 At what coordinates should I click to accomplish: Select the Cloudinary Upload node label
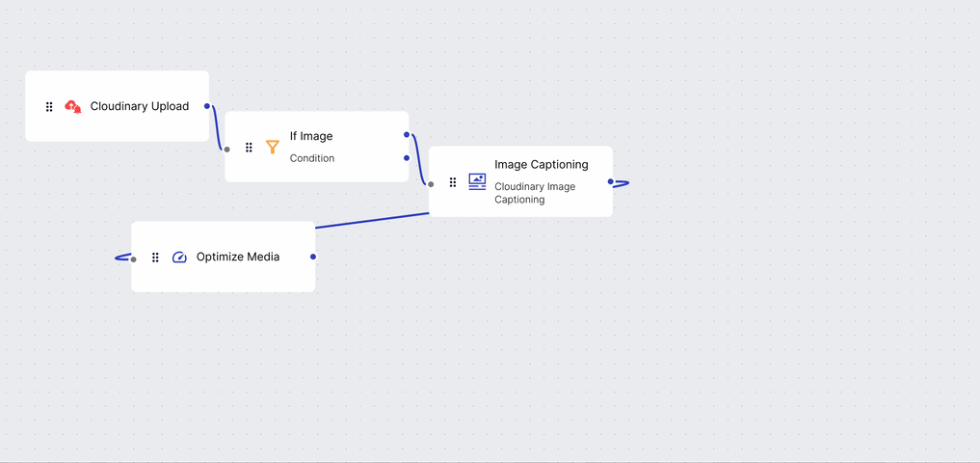click(140, 106)
